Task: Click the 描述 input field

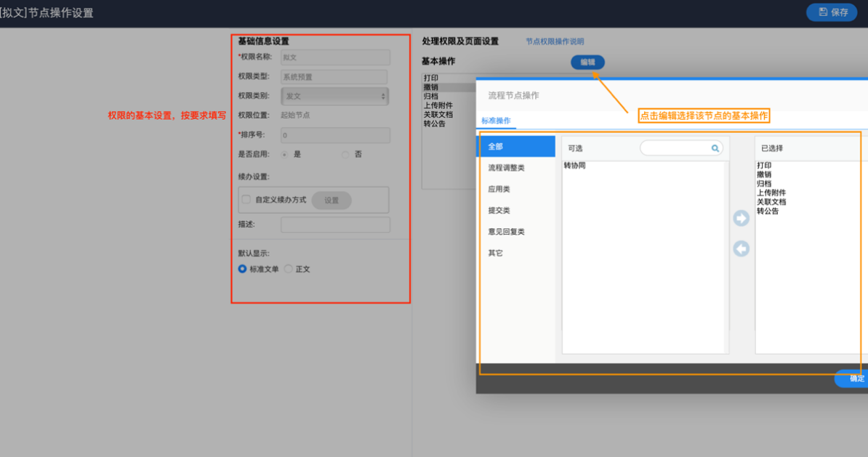Action: point(335,225)
